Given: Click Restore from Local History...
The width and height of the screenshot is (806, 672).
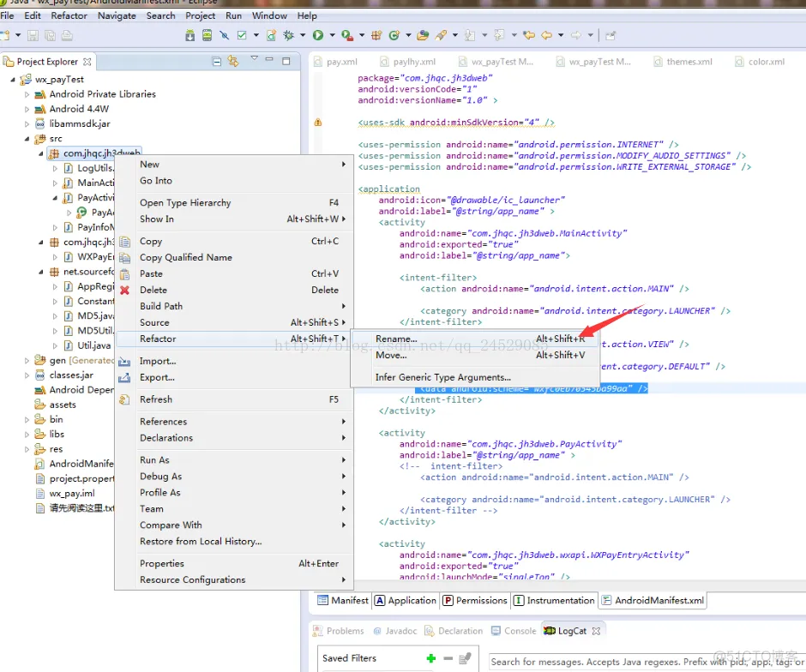Looking at the screenshot, I should [234, 542].
